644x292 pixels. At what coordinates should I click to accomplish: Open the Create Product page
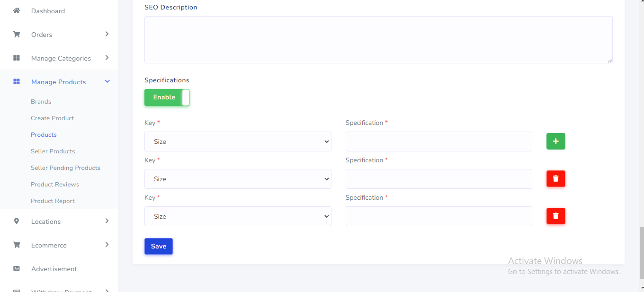pos(53,118)
